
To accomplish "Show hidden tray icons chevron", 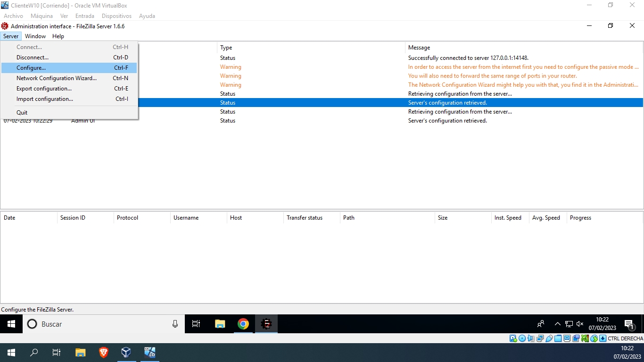I will tap(557, 324).
